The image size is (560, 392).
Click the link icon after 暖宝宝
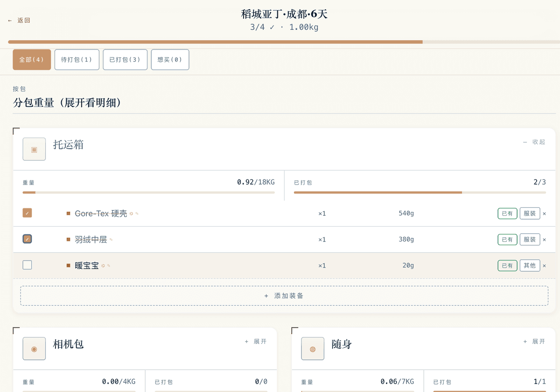point(103,266)
